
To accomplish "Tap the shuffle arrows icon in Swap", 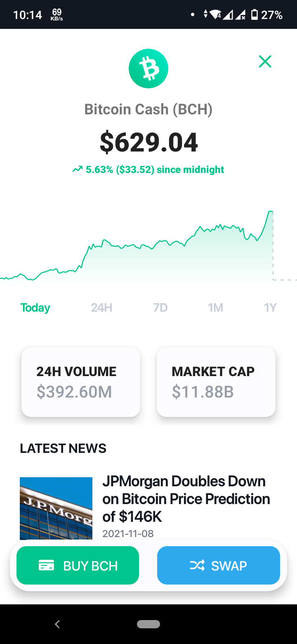I will coord(197,566).
